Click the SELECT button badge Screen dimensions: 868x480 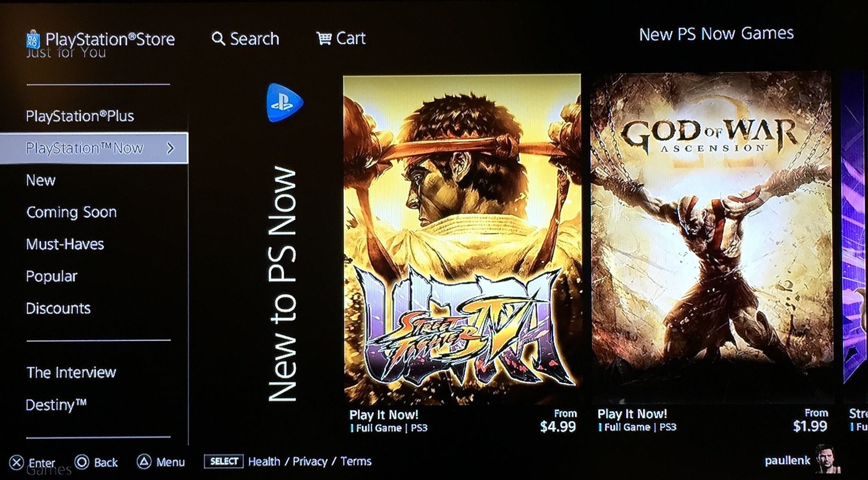223,461
